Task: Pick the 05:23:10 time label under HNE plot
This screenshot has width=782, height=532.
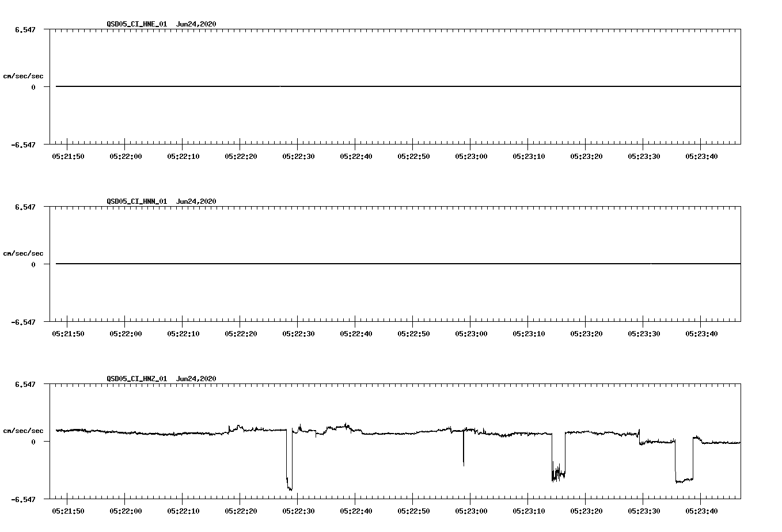Action: [x=529, y=156]
